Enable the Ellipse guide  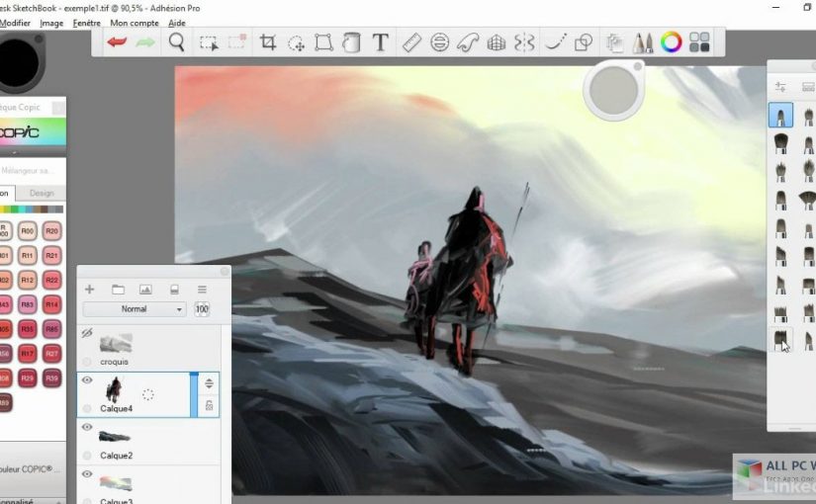(440, 42)
